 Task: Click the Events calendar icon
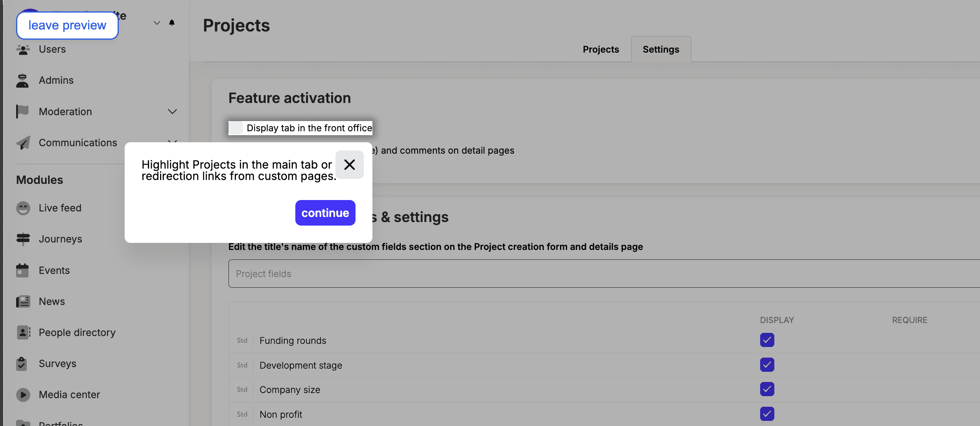[x=22, y=270]
